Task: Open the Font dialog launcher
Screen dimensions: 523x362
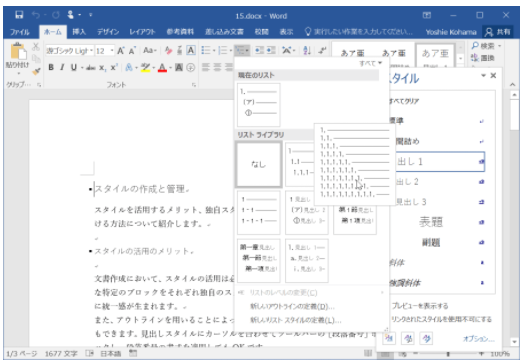Action: (194, 85)
